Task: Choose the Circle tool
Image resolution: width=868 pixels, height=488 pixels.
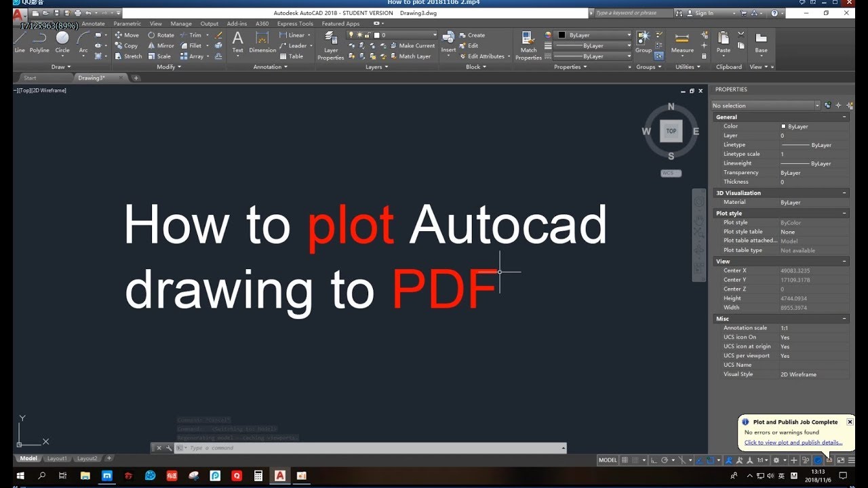Action: (x=62, y=41)
